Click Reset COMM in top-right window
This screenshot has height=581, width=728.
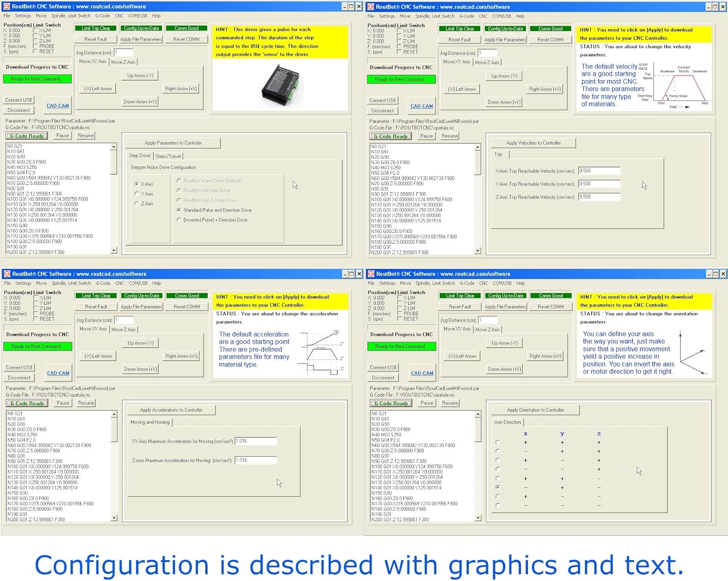[550, 40]
